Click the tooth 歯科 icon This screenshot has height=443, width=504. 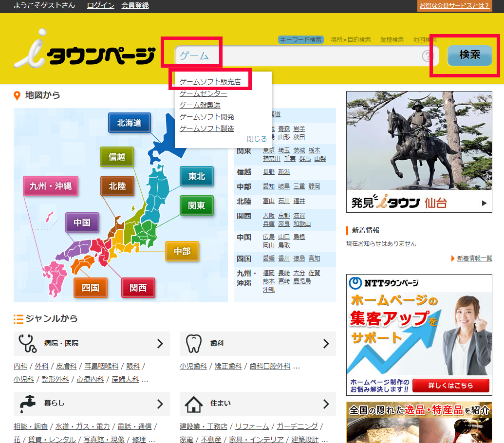coord(194,344)
